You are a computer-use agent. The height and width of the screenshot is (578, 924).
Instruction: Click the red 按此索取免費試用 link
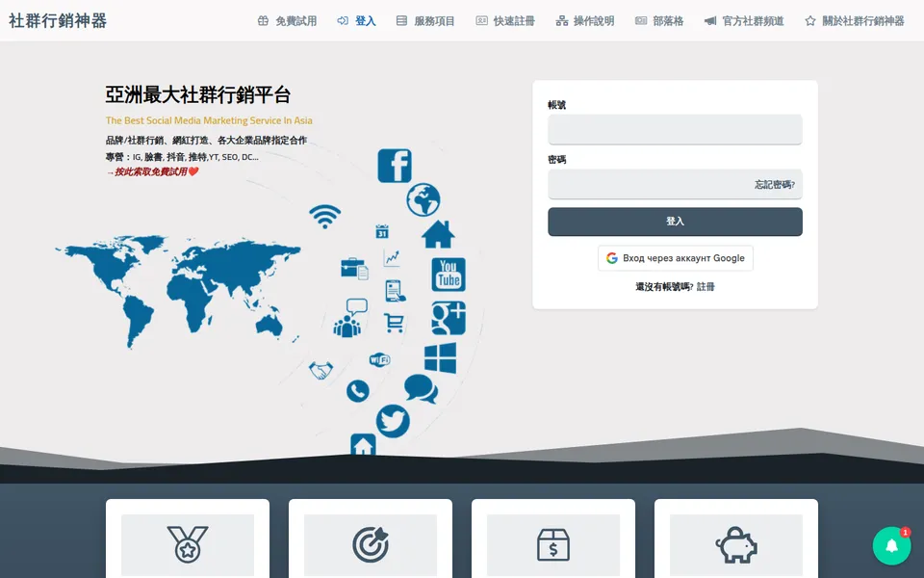coord(153,171)
